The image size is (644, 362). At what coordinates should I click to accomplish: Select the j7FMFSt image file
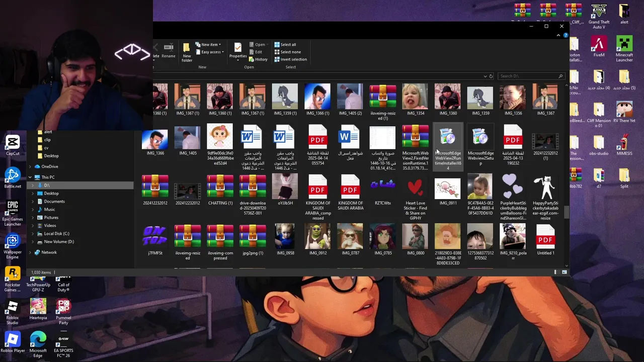click(x=155, y=240)
